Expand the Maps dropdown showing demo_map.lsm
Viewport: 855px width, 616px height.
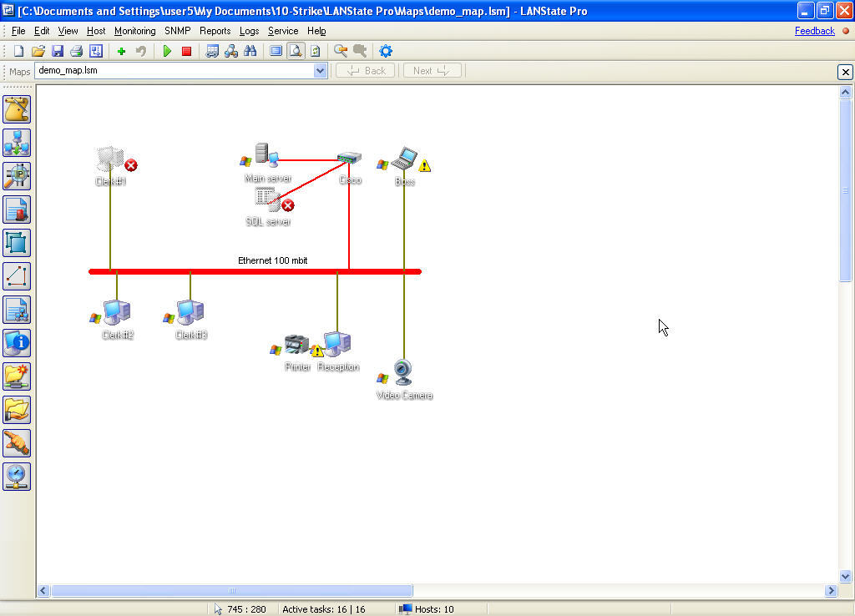pos(320,71)
